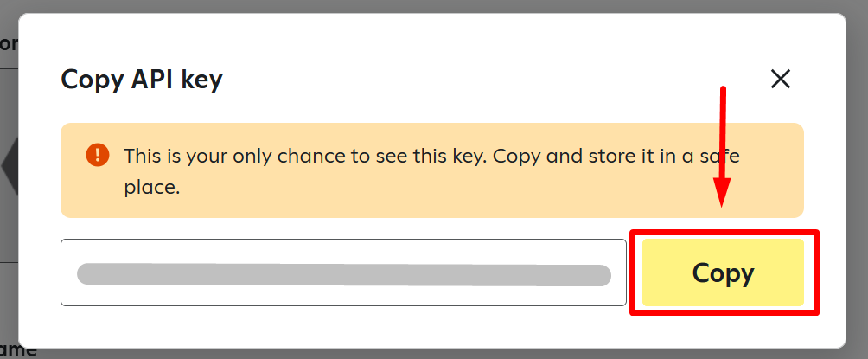The image size is (868, 359).
Task: Select the "Copy API key" dialog heading
Action: point(142,80)
